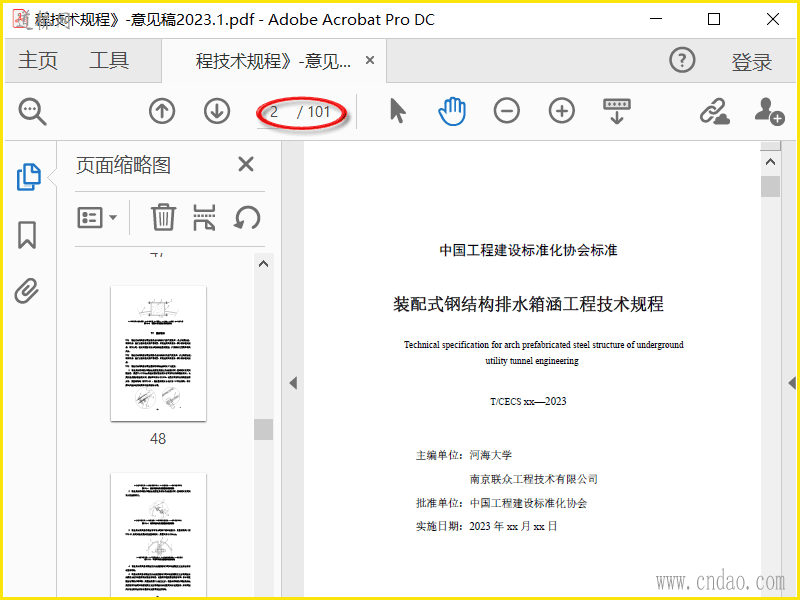Click the 页面缩略图 panel title

(123, 165)
